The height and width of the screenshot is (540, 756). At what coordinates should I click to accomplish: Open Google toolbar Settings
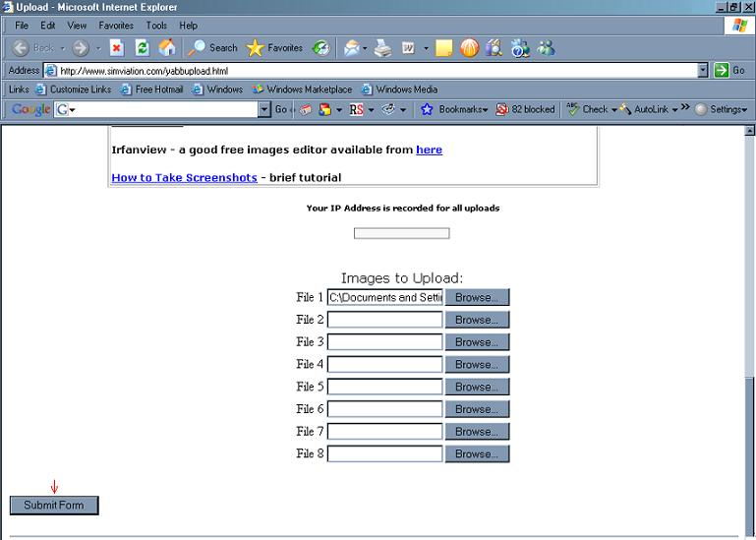point(722,109)
